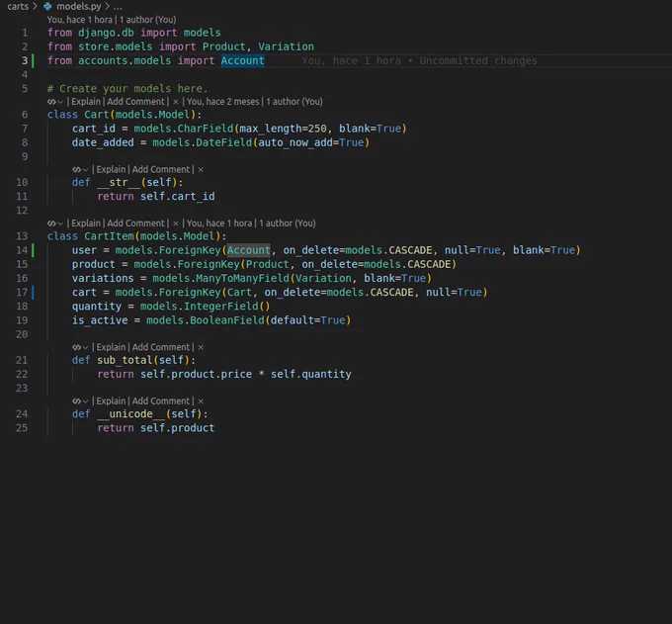Click ManyToManyField on line 16
The width and height of the screenshot is (672, 624).
click(x=242, y=278)
